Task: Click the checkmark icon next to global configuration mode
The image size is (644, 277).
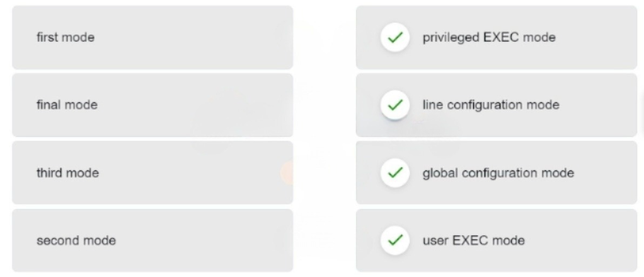Action: pos(394,173)
